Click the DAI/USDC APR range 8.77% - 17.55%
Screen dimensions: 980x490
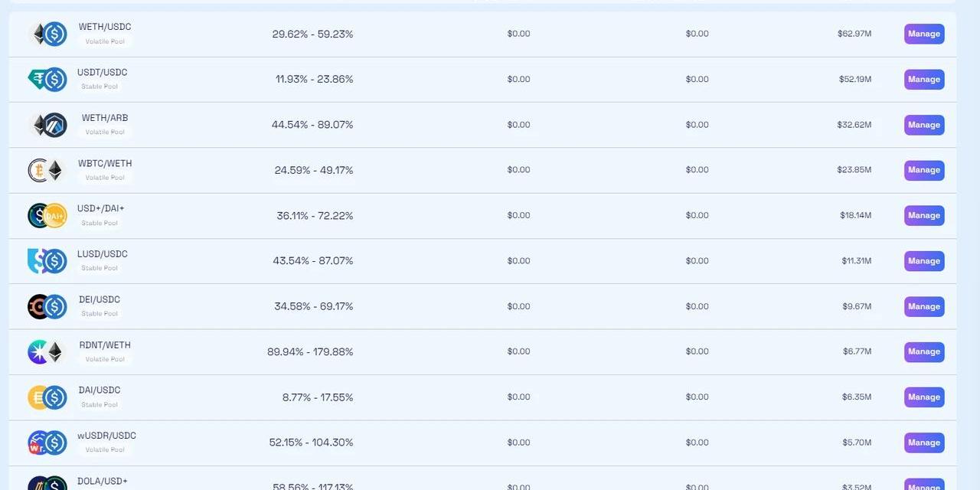(317, 397)
